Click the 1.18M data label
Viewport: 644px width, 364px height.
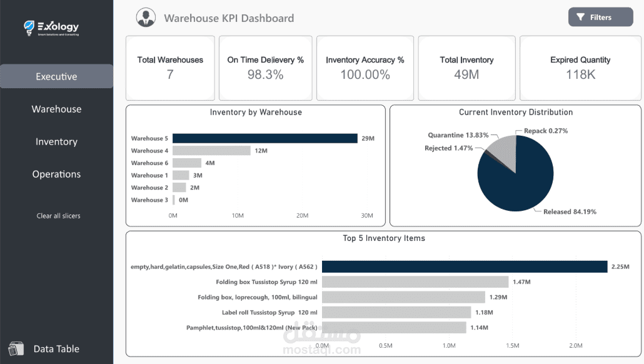click(x=484, y=312)
